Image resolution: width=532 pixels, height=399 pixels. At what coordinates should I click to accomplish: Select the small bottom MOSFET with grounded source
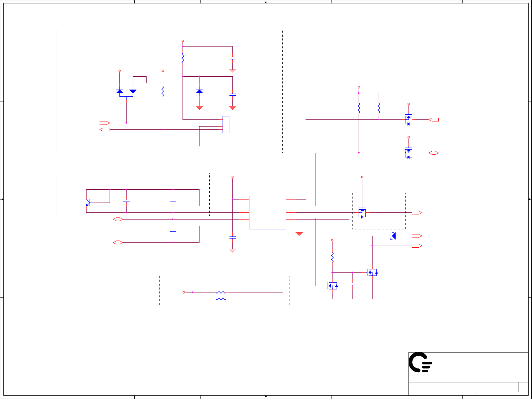pos(332,286)
